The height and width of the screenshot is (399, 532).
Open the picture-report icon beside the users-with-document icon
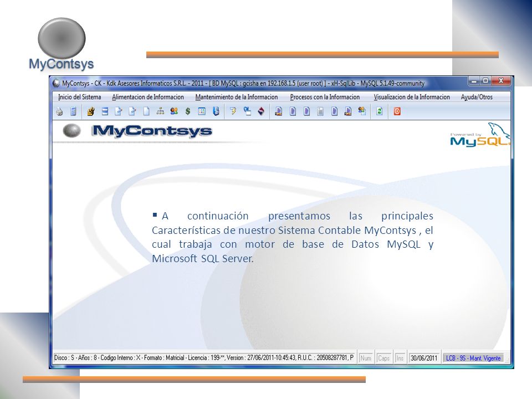(348, 111)
